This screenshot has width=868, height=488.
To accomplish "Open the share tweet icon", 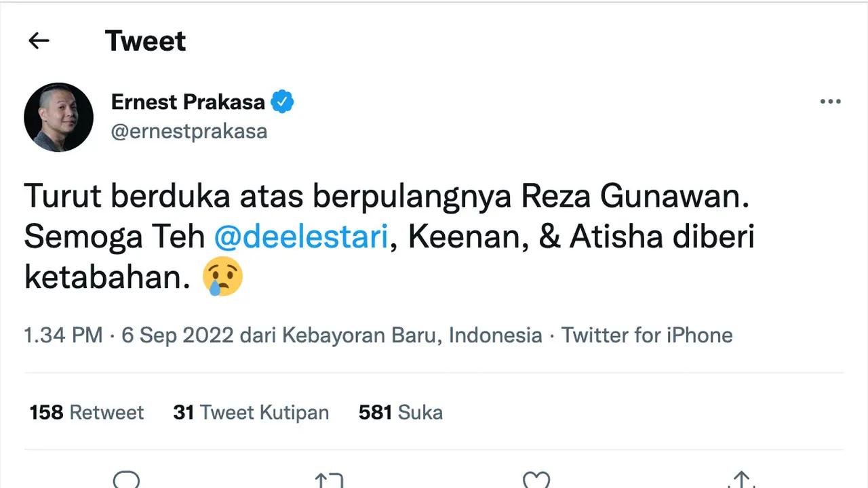I will 742,480.
